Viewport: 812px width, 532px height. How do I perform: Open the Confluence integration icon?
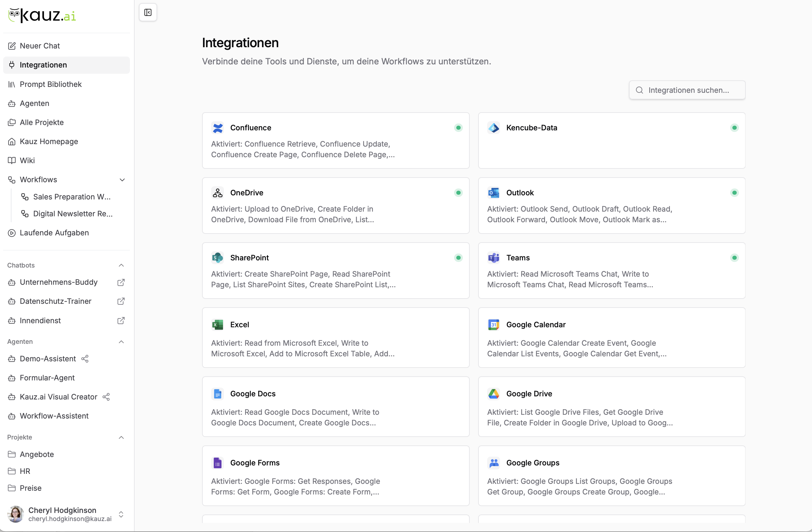[218, 128]
